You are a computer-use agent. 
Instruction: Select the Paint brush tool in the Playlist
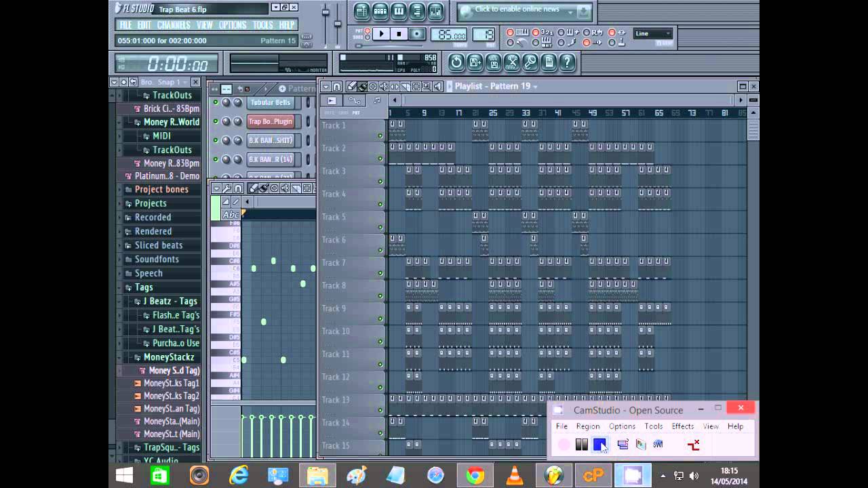[361, 87]
